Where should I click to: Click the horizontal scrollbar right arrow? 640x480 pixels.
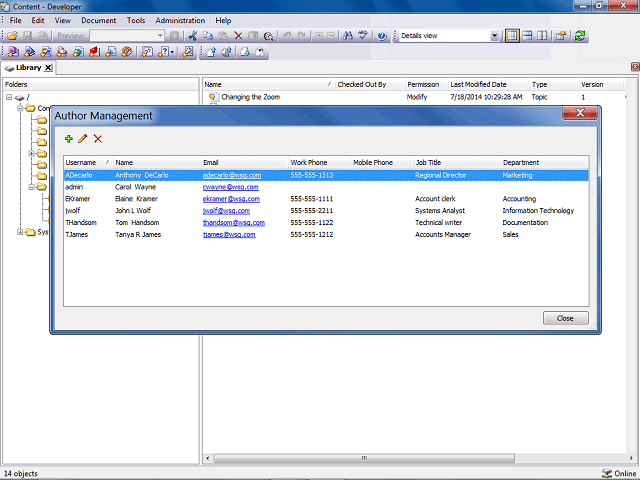(x=631, y=458)
